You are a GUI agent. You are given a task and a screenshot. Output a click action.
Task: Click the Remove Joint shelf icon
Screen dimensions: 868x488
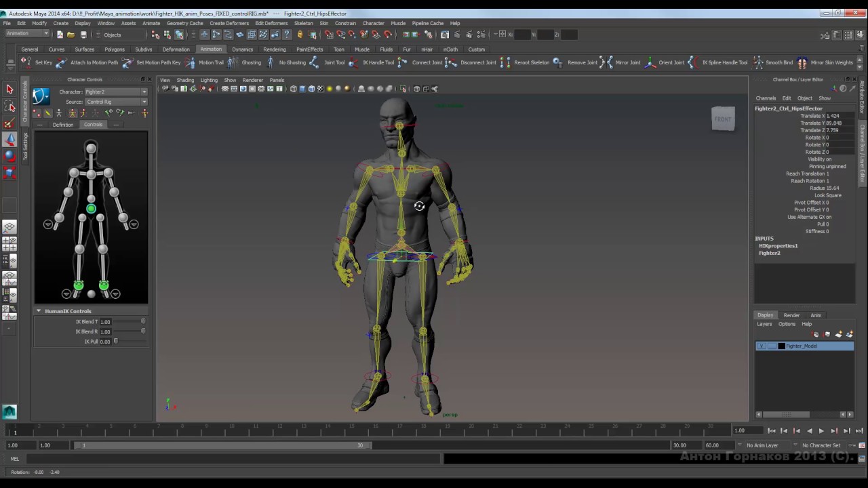pyautogui.click(x=557, y=62)
